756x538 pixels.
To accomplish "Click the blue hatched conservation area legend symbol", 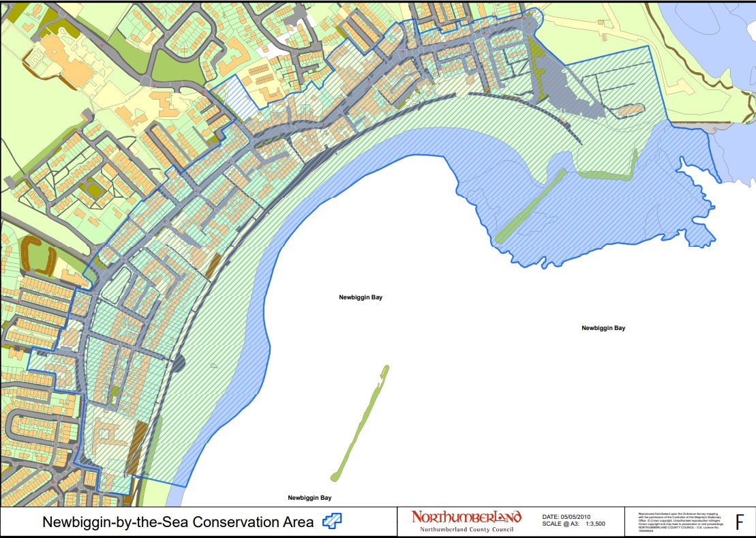I will 332,522.
